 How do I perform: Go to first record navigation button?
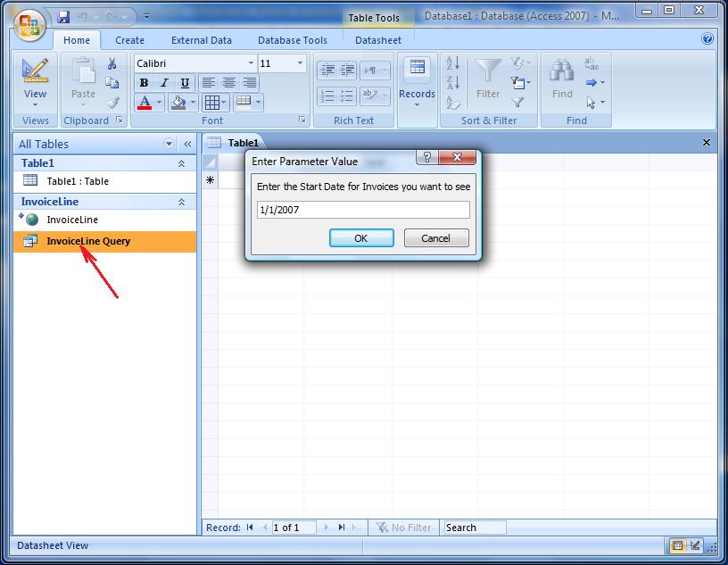tap(250, 528)
